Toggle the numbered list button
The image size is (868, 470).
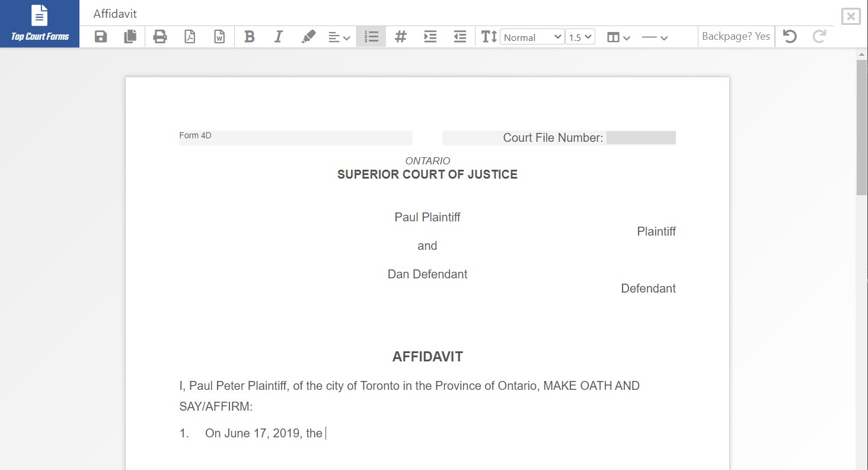(x=372, y=37)
